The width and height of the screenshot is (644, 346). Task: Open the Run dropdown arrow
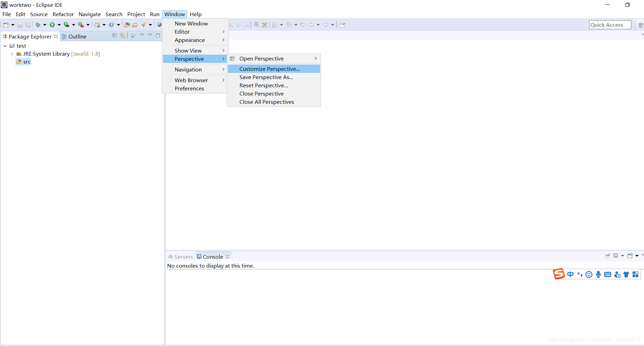[x=59, y=25]
